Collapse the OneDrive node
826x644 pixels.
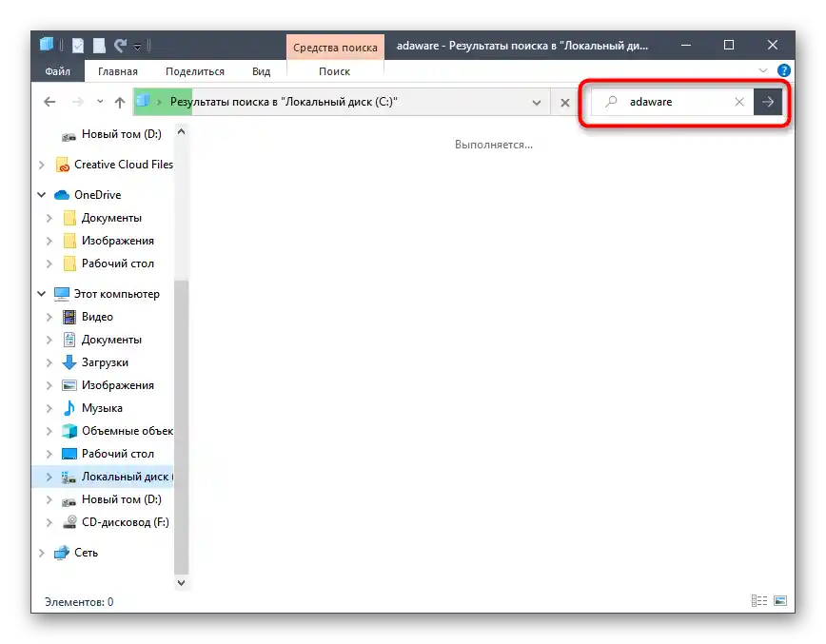tap(42, 195)
